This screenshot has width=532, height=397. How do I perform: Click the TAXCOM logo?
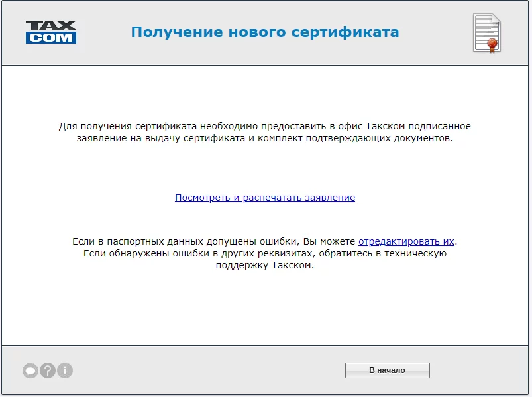(51, 32)
